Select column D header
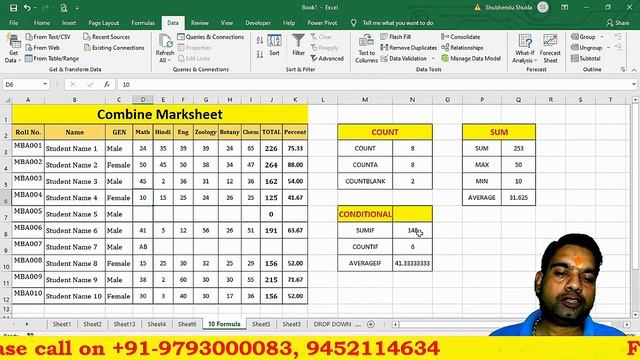640x360 pixels. 143,100
